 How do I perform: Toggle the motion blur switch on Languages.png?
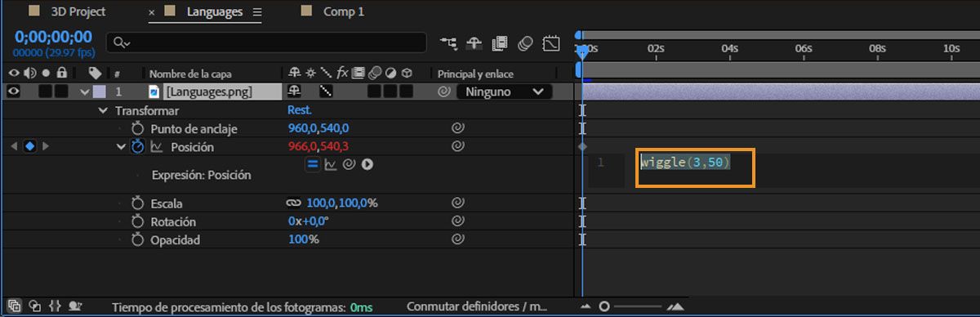pos(373,92)
